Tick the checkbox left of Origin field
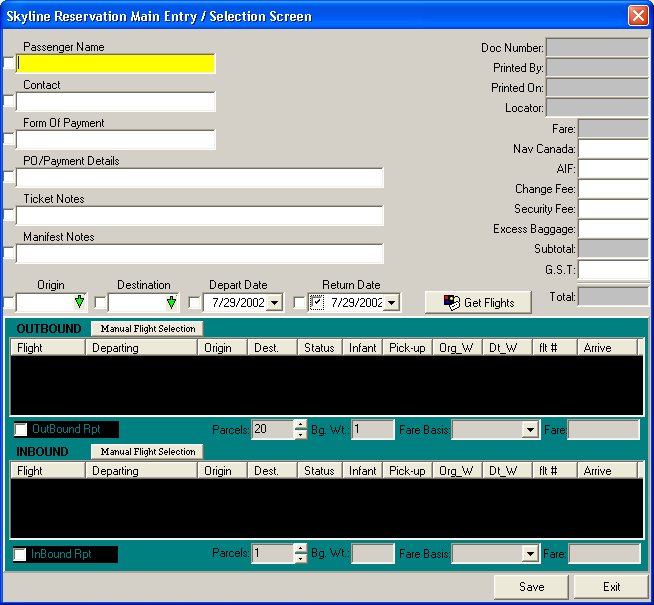 tap(9, 302)
